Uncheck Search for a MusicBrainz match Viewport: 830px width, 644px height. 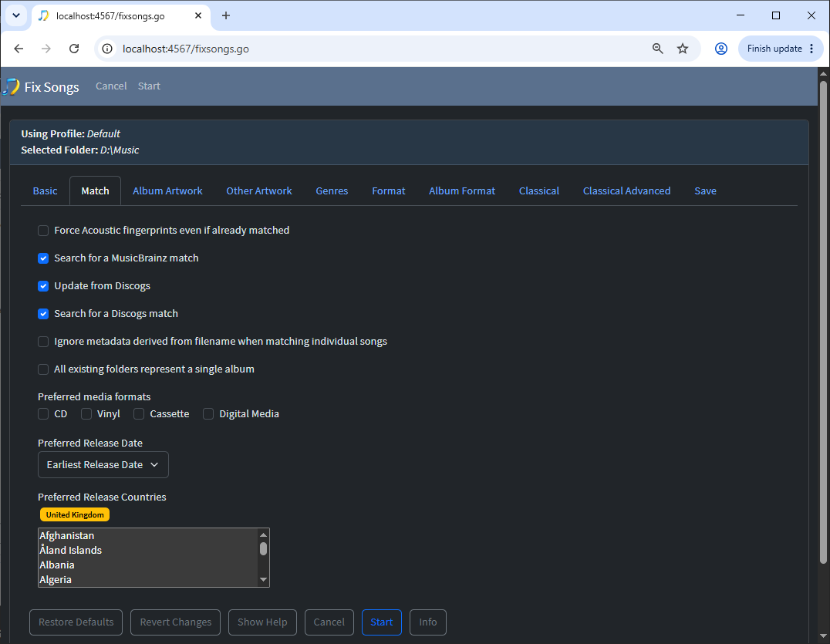tap(43, 258)
